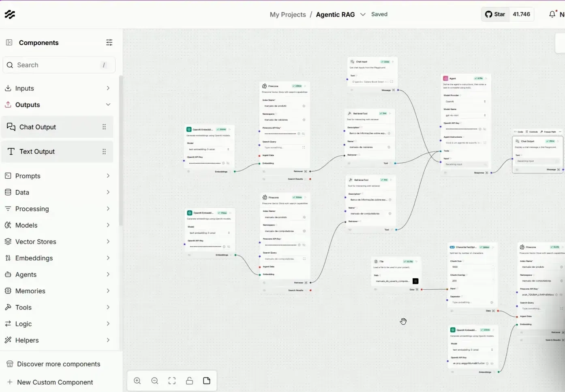This screenshot has height=392, width=565.
Task: Open component filter settings icon
Action: coord(109,43)
